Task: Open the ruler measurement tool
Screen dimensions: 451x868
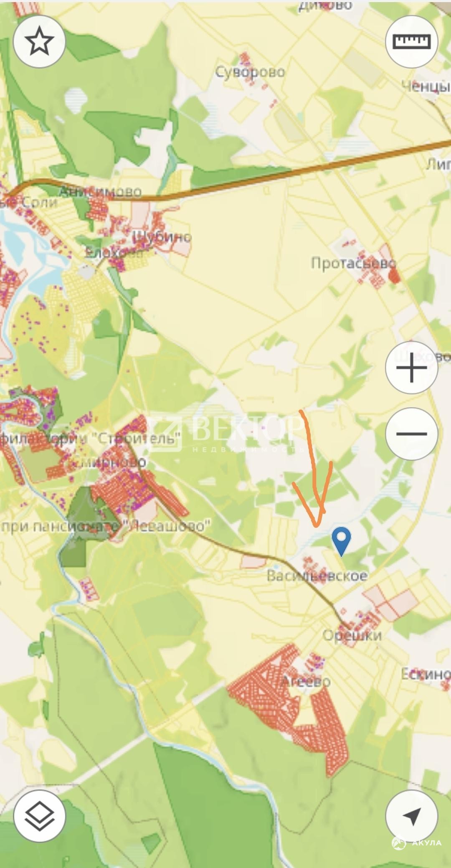Action: click(x=412, y=41)
